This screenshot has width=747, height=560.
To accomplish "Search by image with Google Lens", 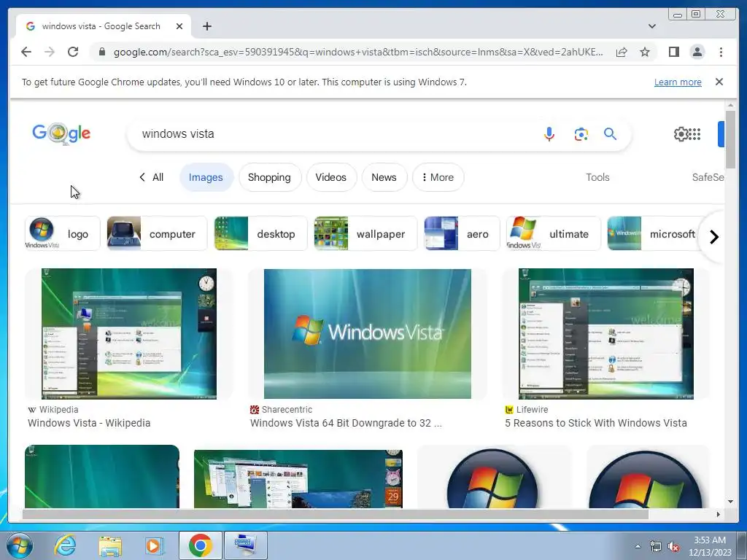I will coord(581,134).
